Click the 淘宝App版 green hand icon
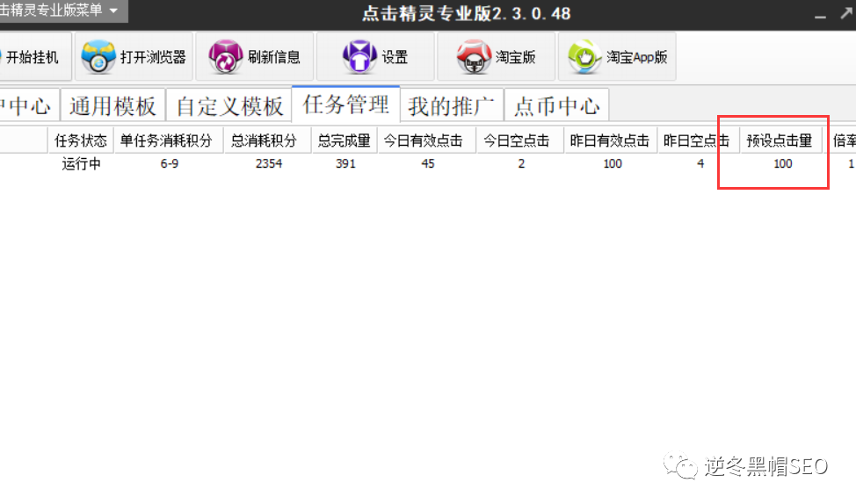This screenshot has width=856, height=504. coord(584,56)
